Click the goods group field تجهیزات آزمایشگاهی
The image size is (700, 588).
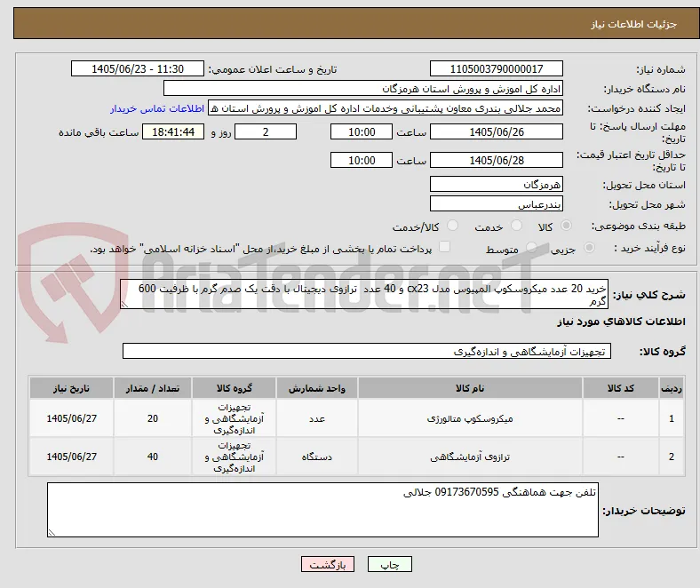pyautogui.click(x=367, y=351)
